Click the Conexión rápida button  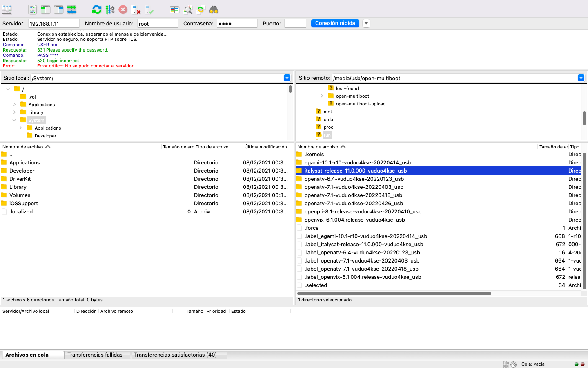tap(335, 23)
